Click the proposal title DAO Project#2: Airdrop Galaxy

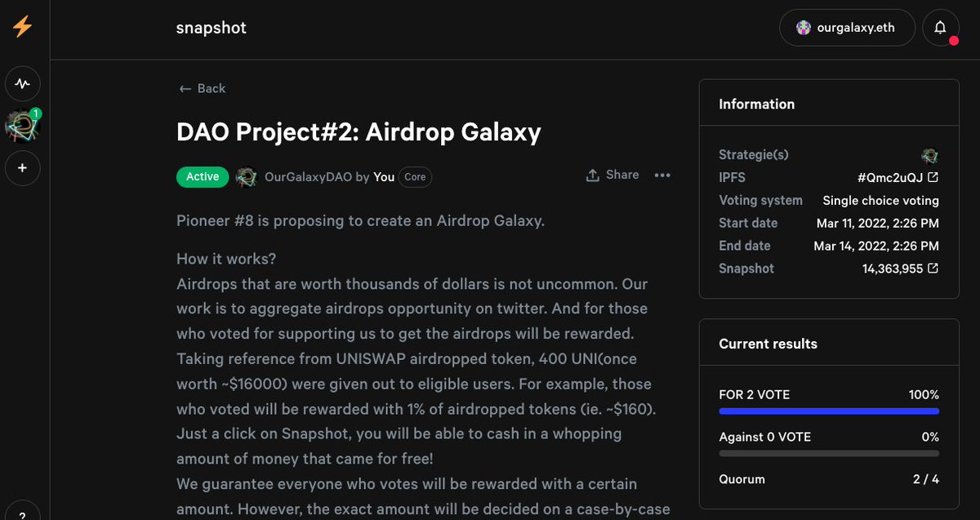[359, 131]
